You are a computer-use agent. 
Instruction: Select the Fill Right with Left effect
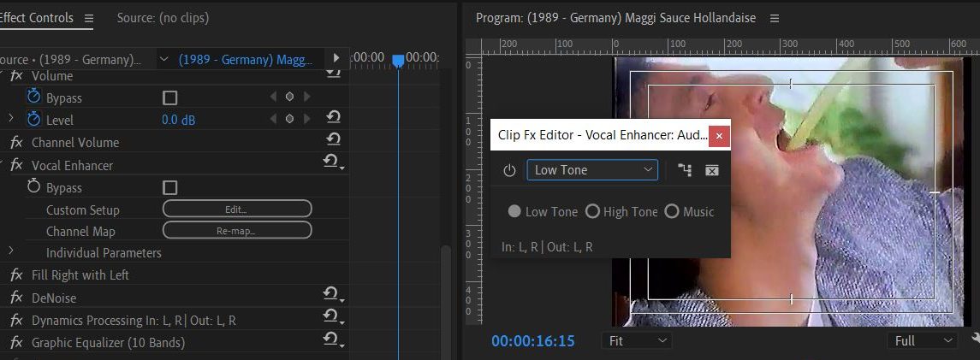[x=80, y=275]
